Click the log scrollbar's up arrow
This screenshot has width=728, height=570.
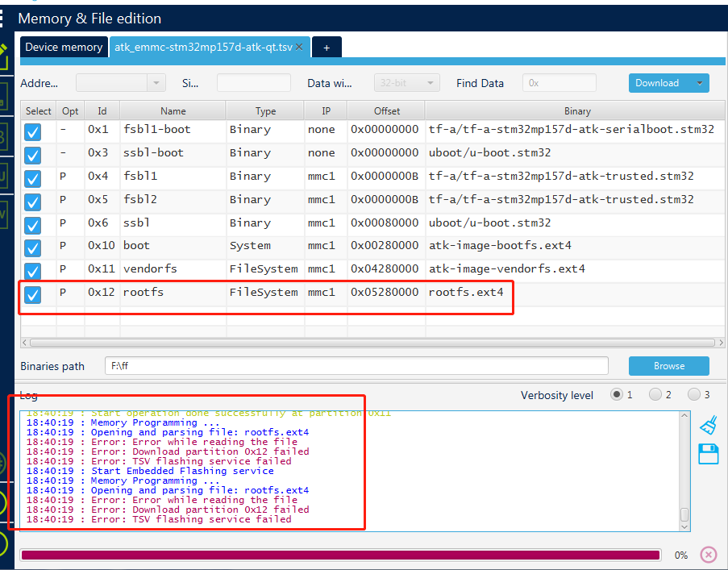pyautogui.click(x=684, y=415)
